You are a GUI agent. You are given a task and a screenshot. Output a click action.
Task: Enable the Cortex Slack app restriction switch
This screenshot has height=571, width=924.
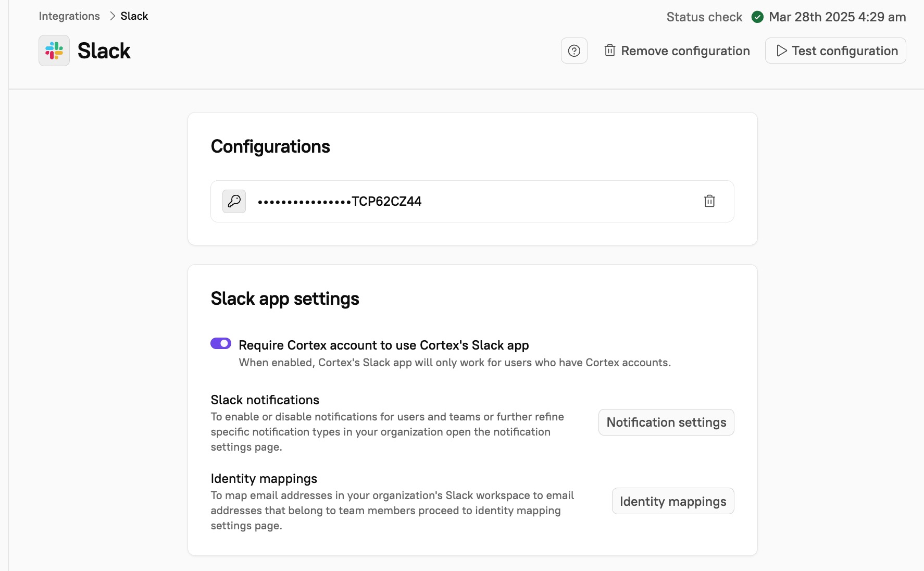[220, 343]
